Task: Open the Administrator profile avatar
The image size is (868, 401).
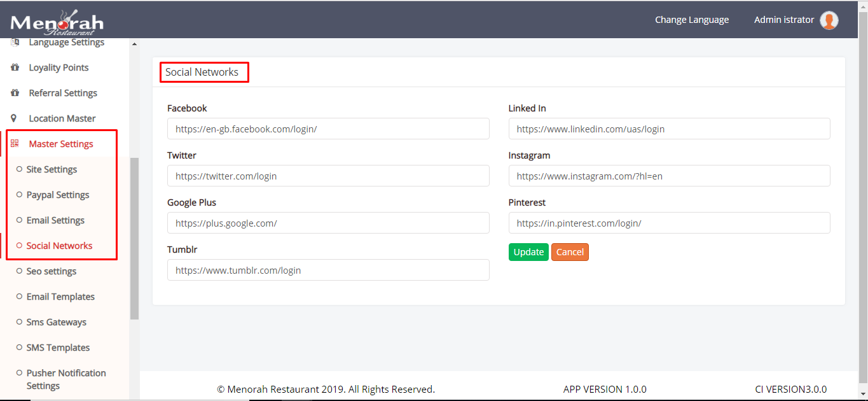Action: pyautogui.click(x=829, y=20)
